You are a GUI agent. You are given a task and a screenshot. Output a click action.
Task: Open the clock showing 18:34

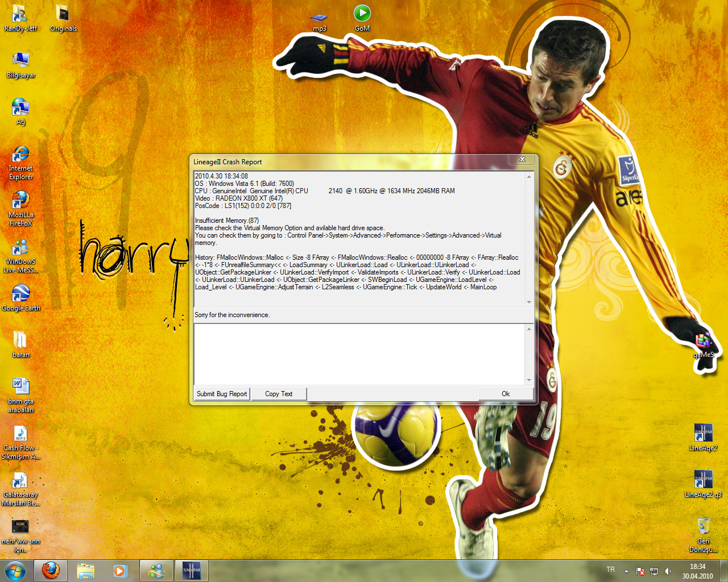tap(698, 571)
